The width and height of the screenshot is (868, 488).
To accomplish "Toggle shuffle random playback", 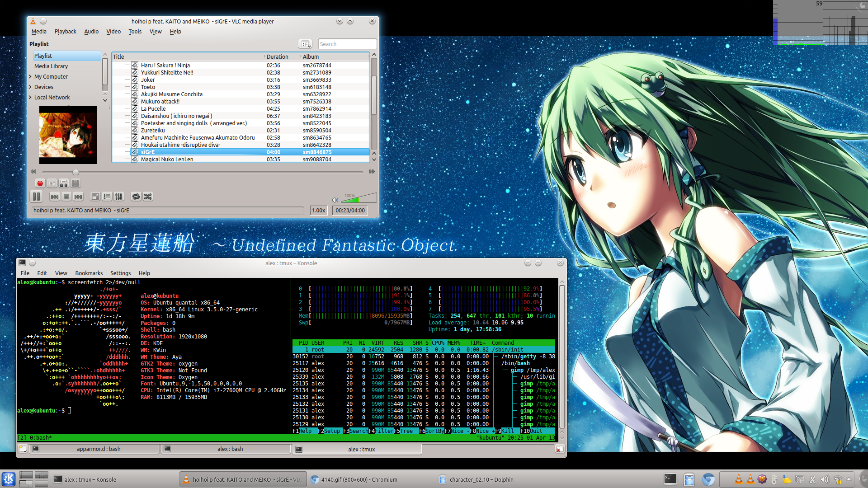I will point(148,197).
